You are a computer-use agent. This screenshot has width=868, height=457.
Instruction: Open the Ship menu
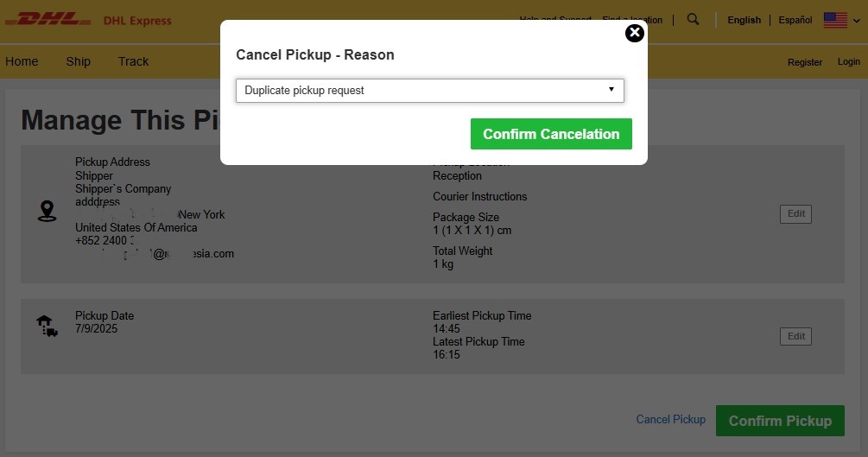[78, 61]
